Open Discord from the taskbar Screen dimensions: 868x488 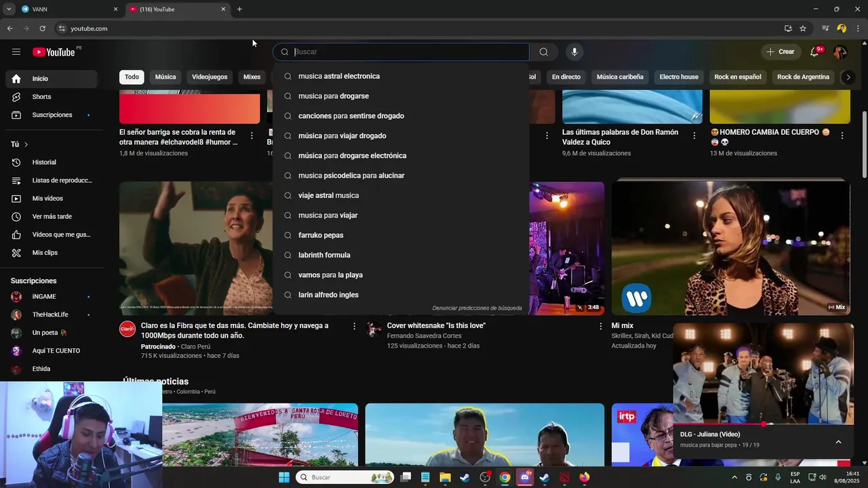tap(524, 477)
